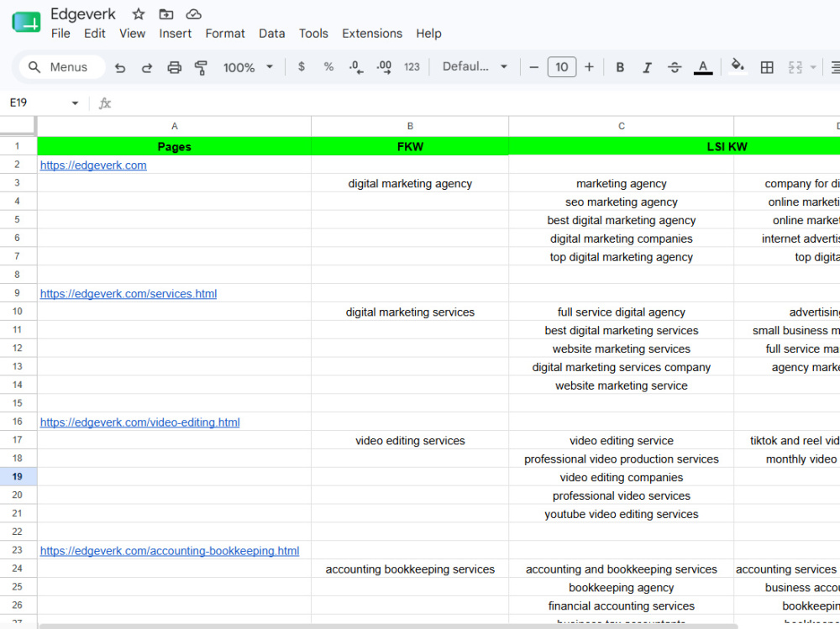
Task: Toggle Bold formatting
Action: 620,67
